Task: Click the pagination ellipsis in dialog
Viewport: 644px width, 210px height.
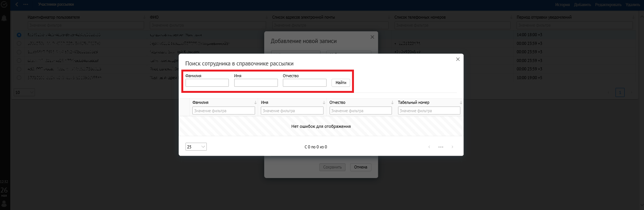Action: click(441, 147)
